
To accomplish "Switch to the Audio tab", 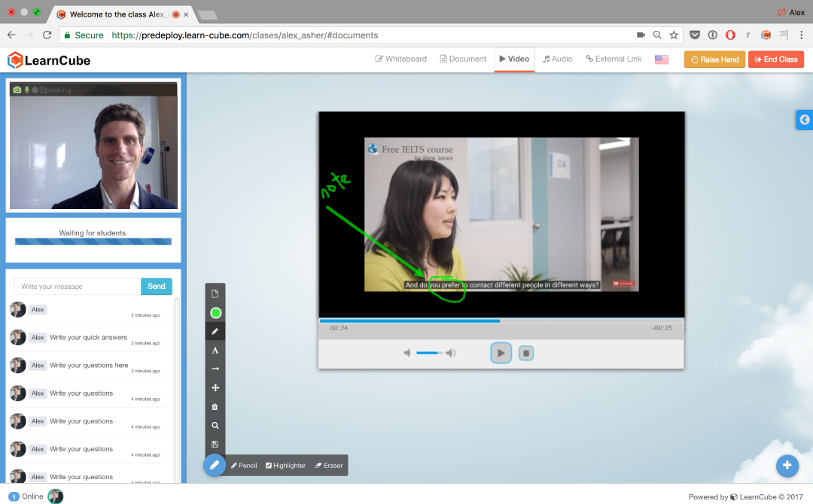I will 557,59.
